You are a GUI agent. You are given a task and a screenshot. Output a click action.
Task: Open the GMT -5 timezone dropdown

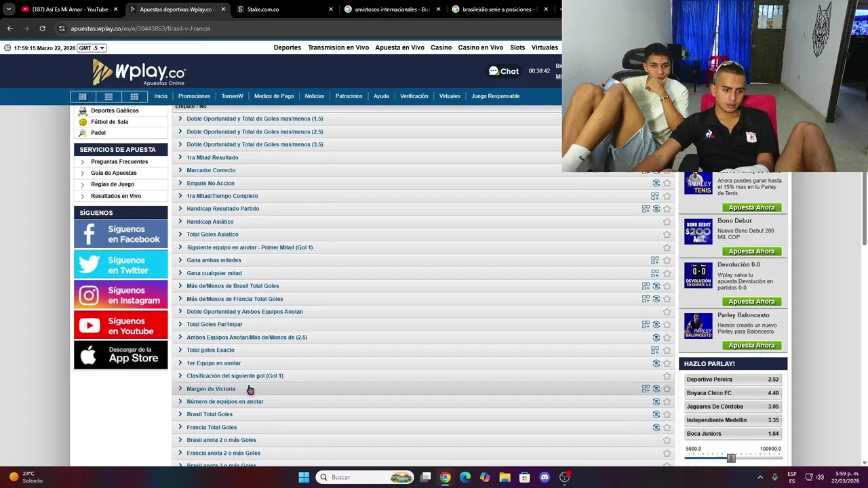(92, 48)
